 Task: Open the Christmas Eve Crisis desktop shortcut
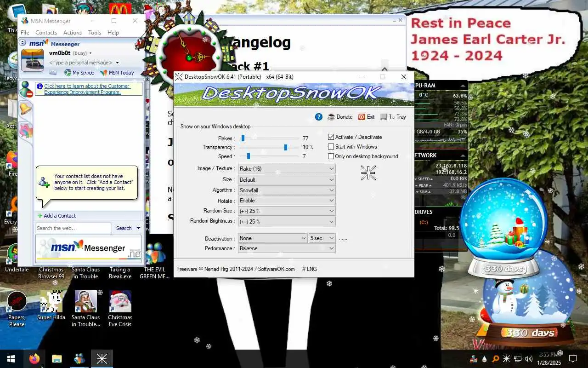(x=120, y=309)
